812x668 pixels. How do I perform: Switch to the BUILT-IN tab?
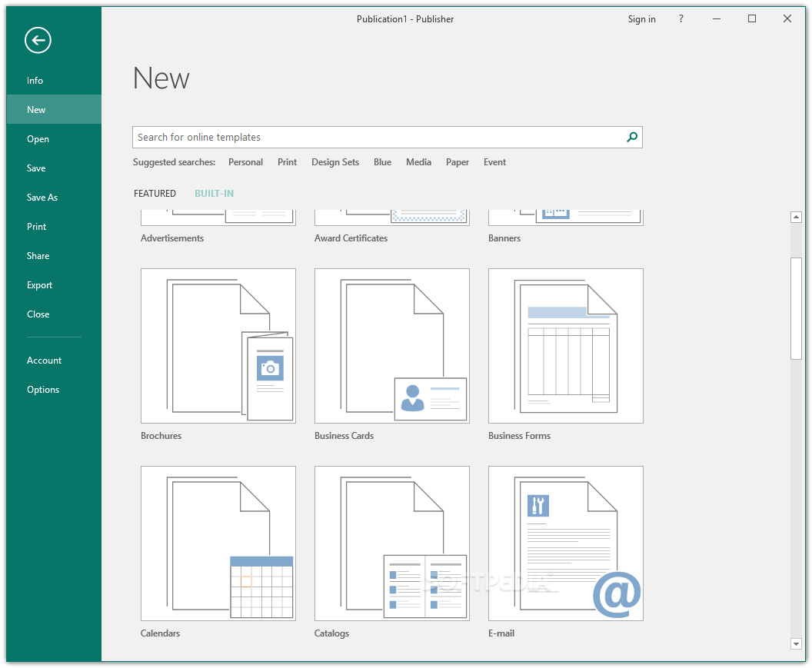tap(214, 194)
